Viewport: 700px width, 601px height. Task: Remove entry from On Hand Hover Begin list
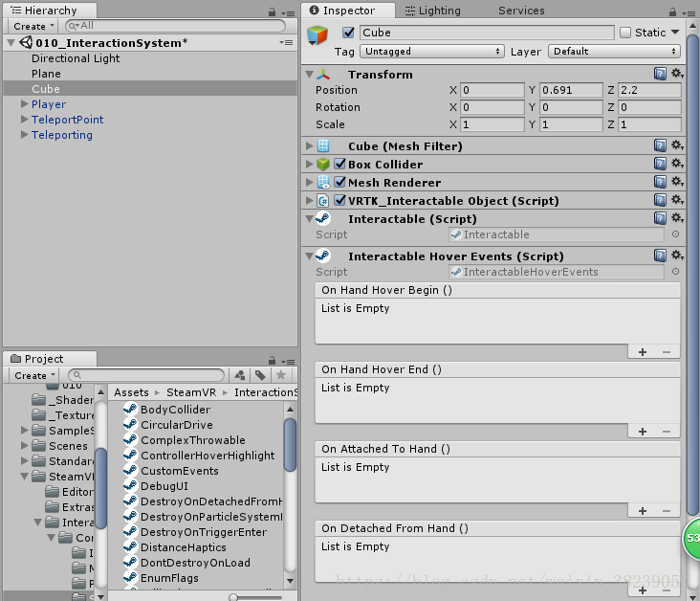click(x=667, y=352)
